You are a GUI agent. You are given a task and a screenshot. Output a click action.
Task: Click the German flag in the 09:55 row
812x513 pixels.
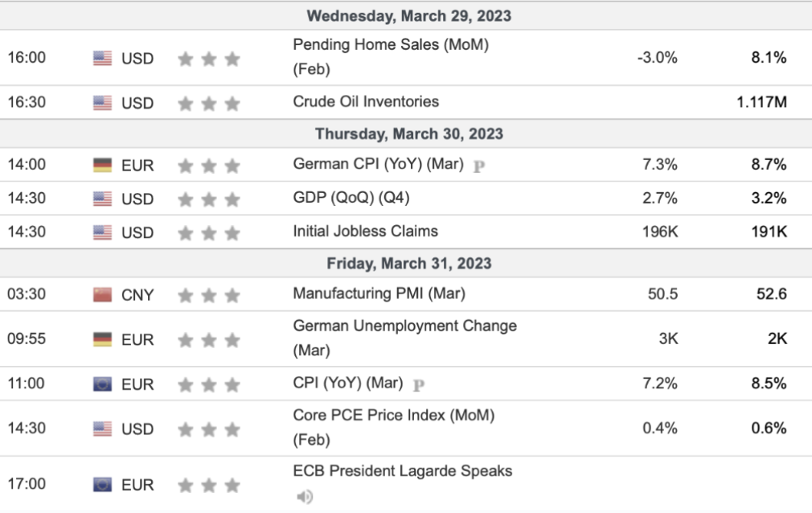[x=103, y=339]
